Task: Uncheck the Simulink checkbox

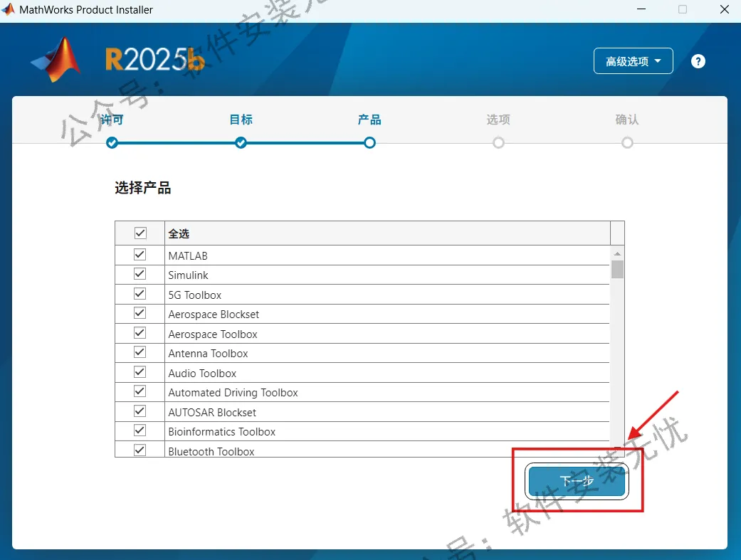Action: 140,274
